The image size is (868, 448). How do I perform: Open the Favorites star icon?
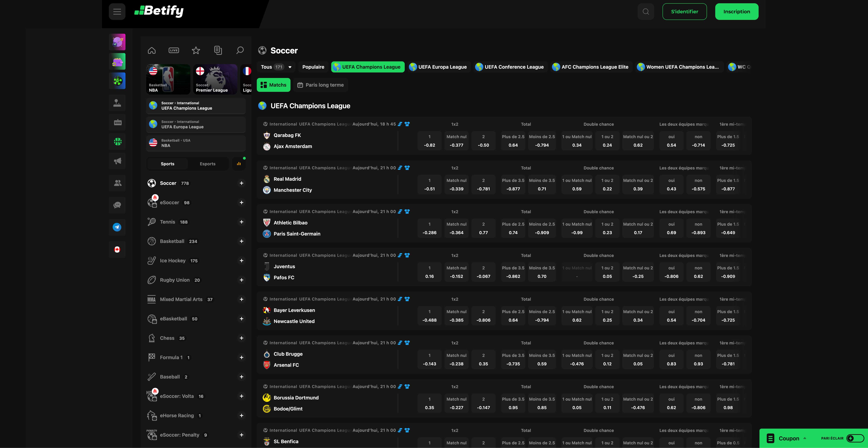tap(196, 50)
